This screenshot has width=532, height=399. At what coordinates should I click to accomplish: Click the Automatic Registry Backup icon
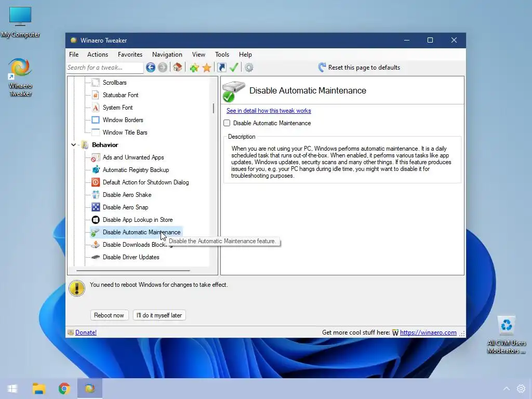click(x=96, y=170)
